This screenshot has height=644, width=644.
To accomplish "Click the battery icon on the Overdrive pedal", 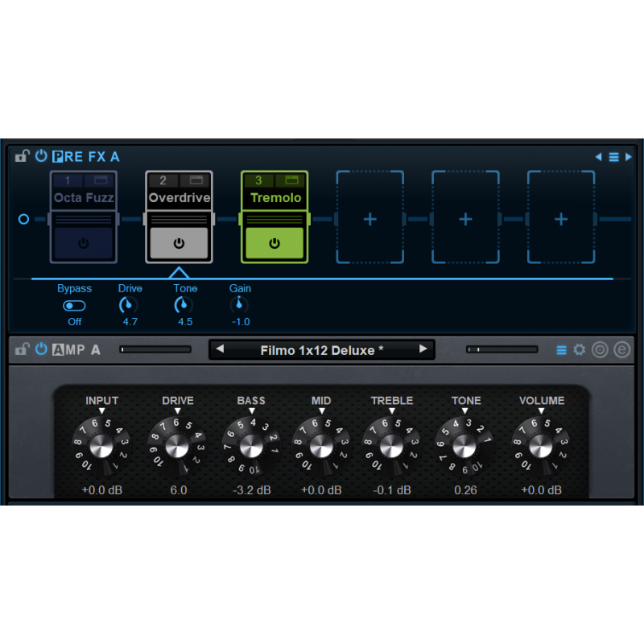I will pos(197,180).
